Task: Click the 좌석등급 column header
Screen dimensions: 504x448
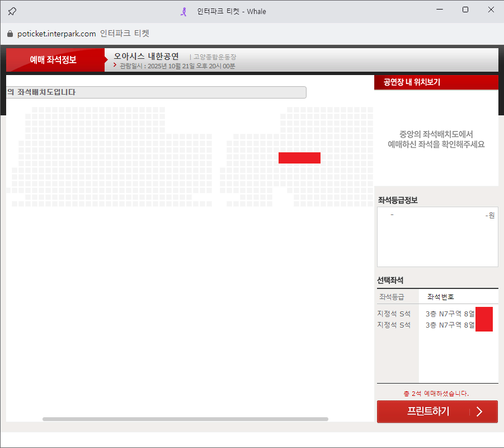Action: (x=392, y=297)
